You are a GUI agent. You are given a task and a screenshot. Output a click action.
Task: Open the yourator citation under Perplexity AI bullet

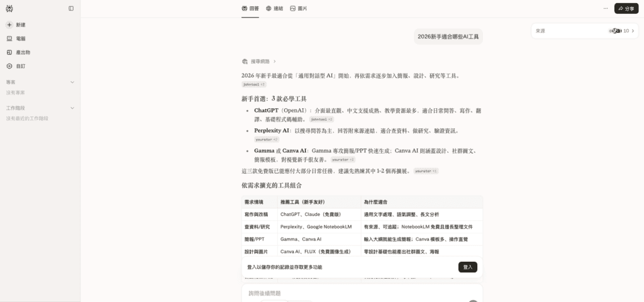267,140
